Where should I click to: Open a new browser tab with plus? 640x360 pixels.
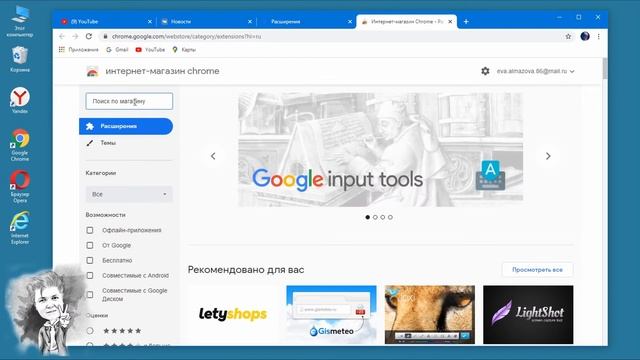tap(466, 21)
